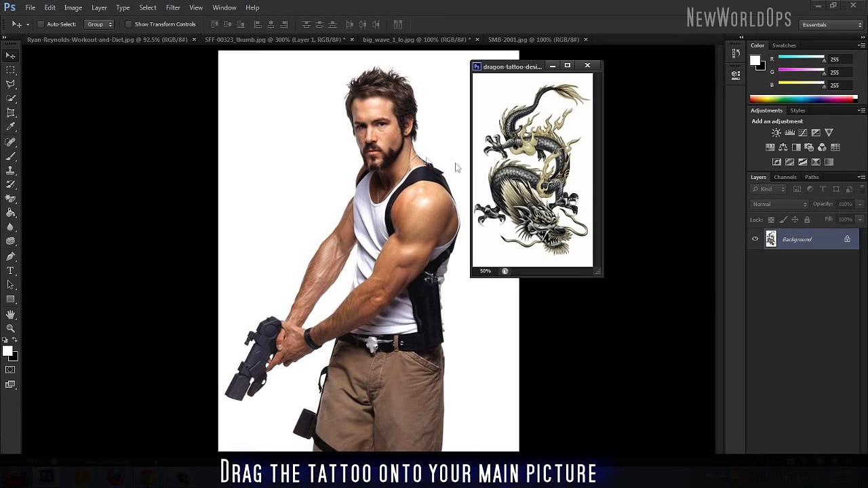The width and height of the screenshot is (868, 488).
Task: Click the red R channel slider
Action: pos(802,59)
